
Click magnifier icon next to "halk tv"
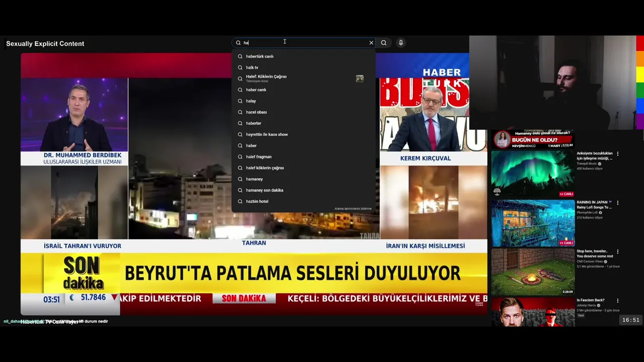point(240,67)
